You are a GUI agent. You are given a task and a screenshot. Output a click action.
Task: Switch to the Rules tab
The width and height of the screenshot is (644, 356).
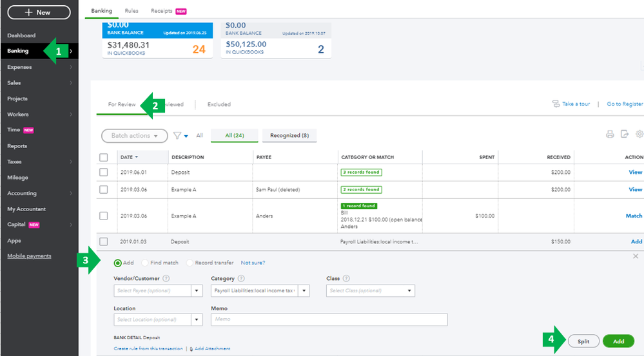click(x=132, y=11)
